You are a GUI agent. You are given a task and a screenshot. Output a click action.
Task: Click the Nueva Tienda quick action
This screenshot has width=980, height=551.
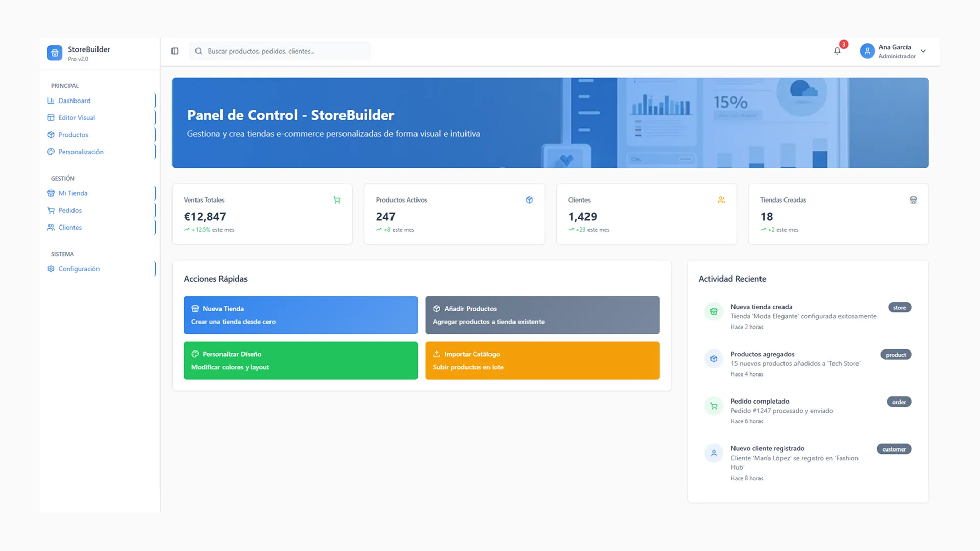[x=301, y=315]
